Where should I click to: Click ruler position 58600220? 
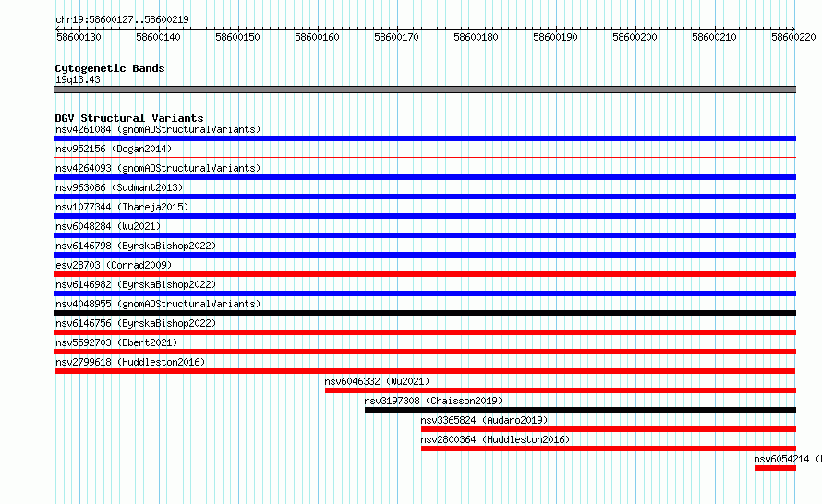click(x=793, y=37)
